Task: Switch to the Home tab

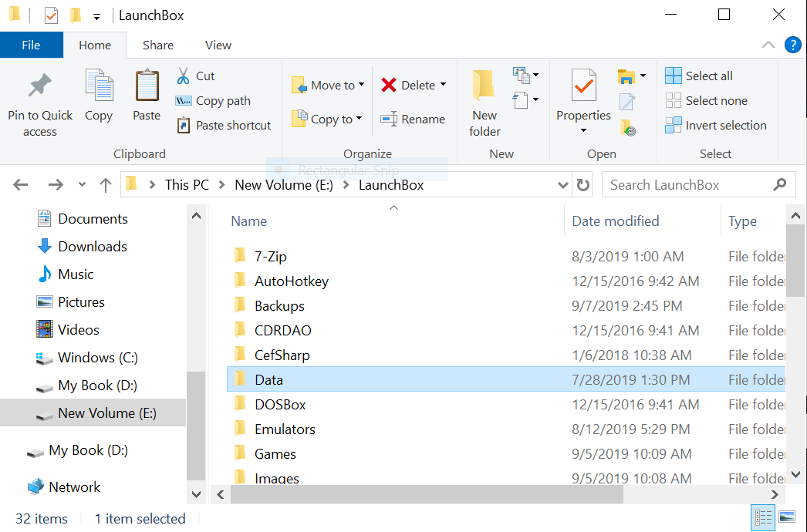Action: click(x=95, y=45)
